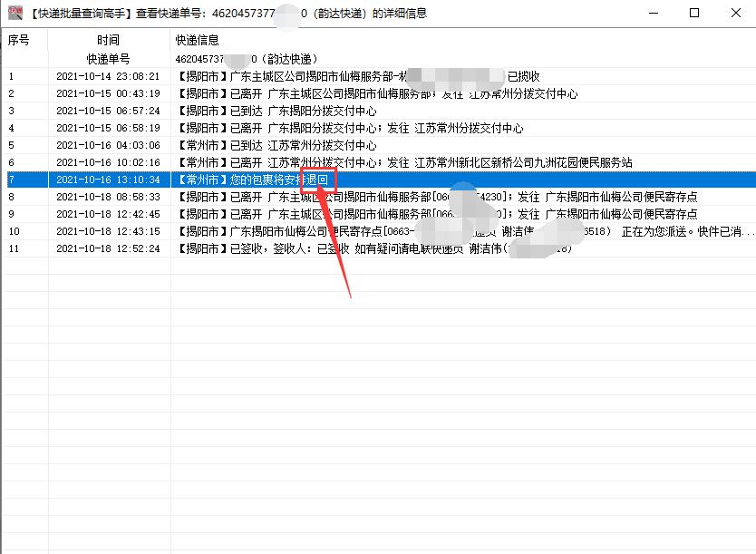Maximize the query result window
The height and width of the screenshot is (554, 756).
pos(693,14)
